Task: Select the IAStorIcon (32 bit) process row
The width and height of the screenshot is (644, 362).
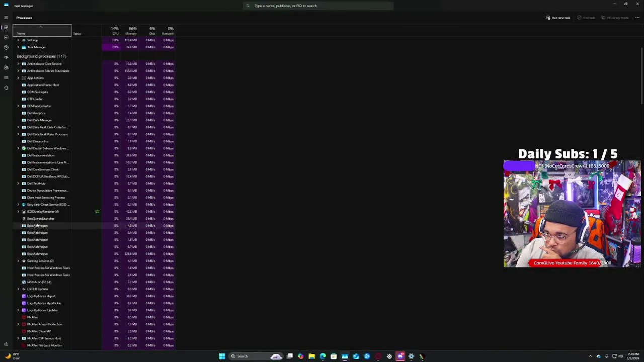Action: click(x=94, y=282)
